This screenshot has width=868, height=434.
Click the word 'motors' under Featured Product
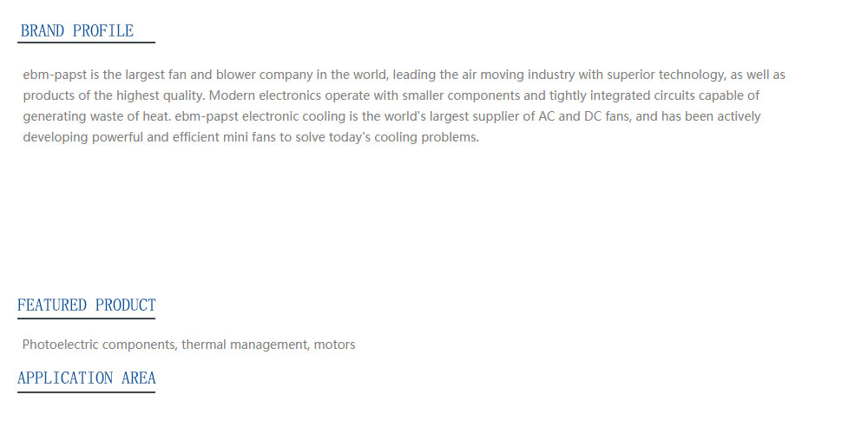(x=334, y=345)
